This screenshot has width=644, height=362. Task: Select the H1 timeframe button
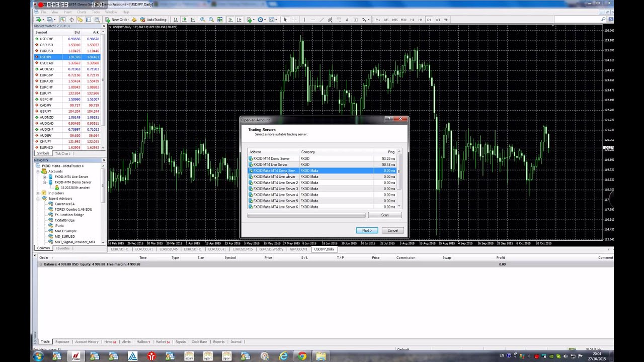pos(412,20)
